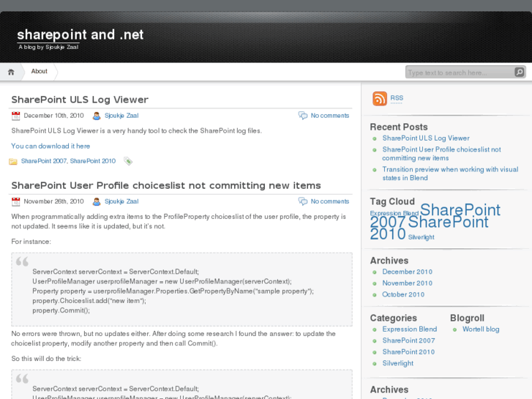The height and width of the screenshot is (399, 532).
Task: Click the search text field
Action: coord(460,72)
